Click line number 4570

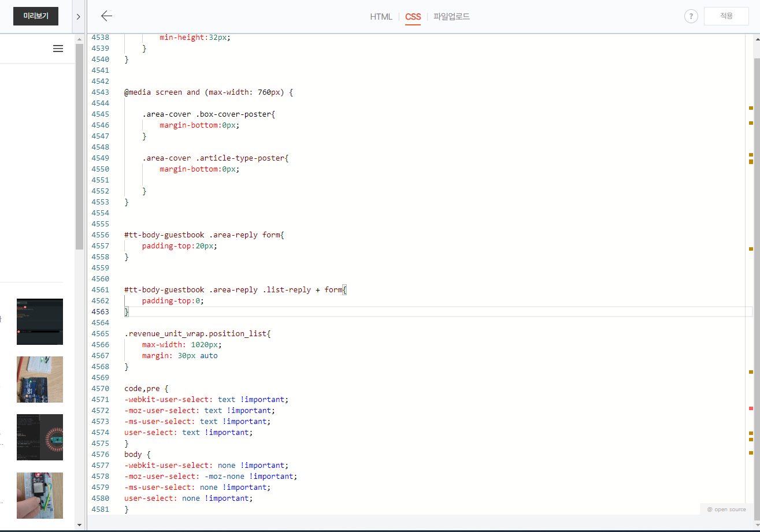[x=100, y=389]
